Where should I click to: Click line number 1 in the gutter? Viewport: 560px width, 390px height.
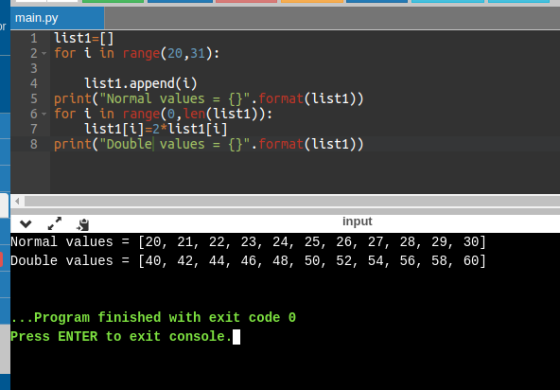click(x=34, y=38)
